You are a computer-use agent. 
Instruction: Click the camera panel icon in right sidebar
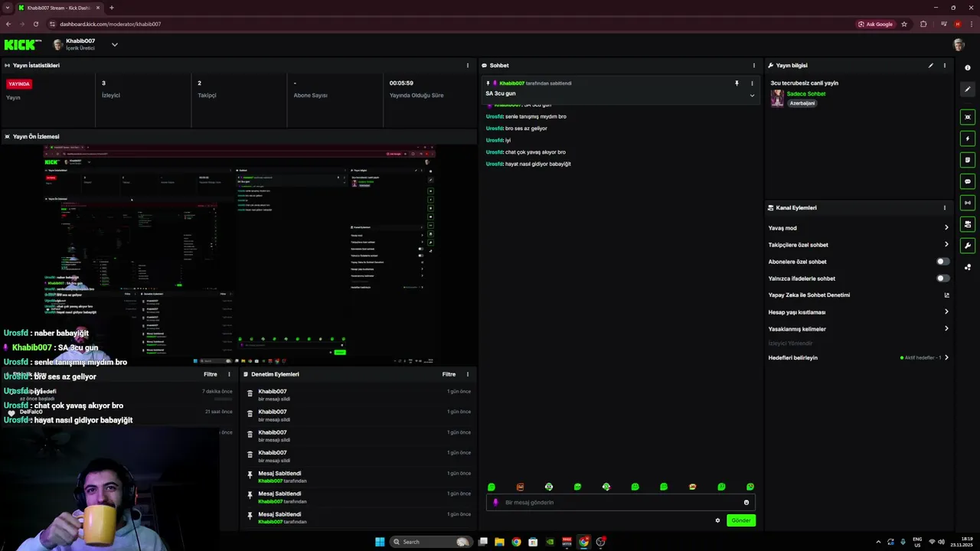(968, 224)
